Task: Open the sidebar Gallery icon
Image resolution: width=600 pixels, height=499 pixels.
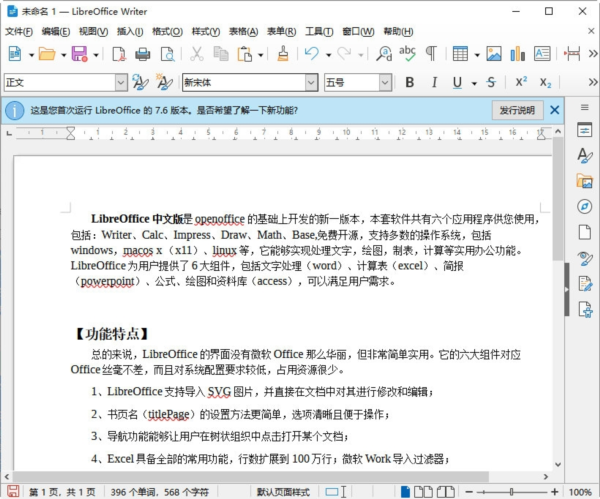Action: (585, 181)
